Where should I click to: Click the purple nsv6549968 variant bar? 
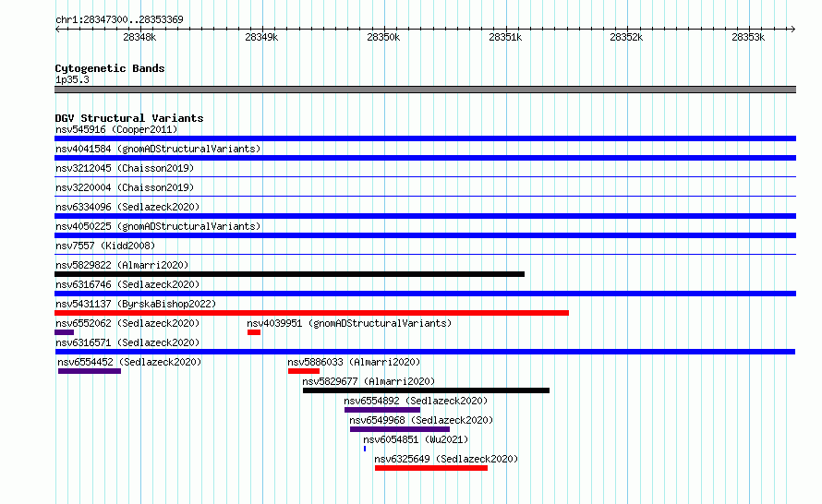[400, 429]
